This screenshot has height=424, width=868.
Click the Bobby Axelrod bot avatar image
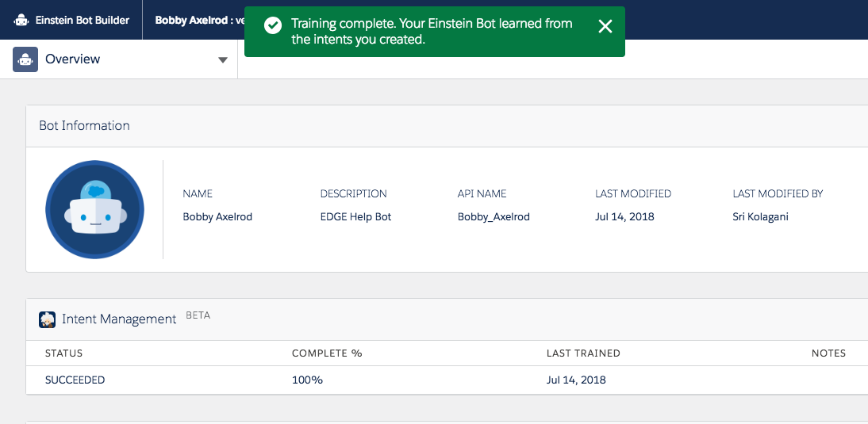click(94, 209)
